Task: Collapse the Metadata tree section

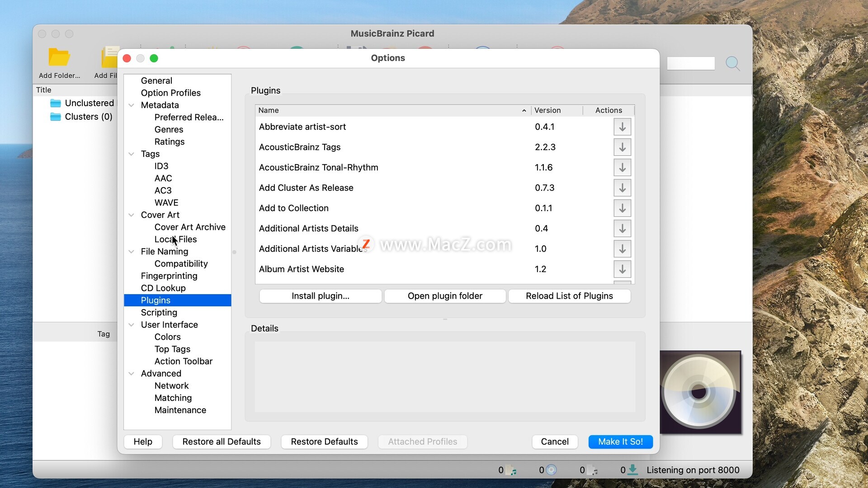Action: pyautogui.click(x=131, y=105)
